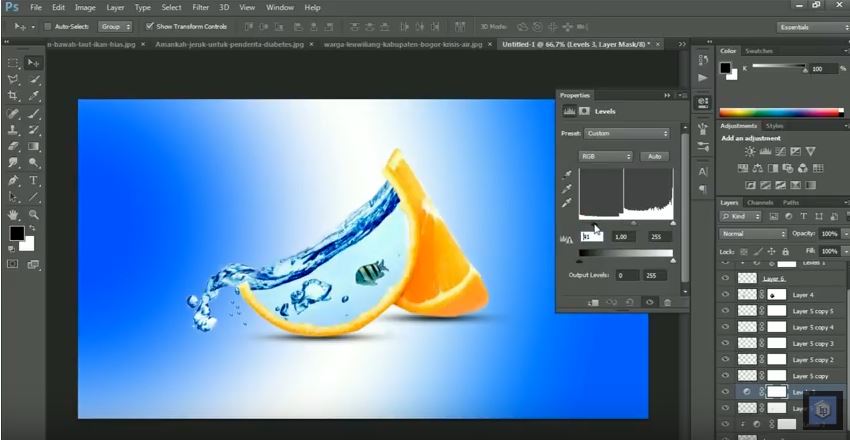Swap foreground and background colors

[x=32, y=228]
